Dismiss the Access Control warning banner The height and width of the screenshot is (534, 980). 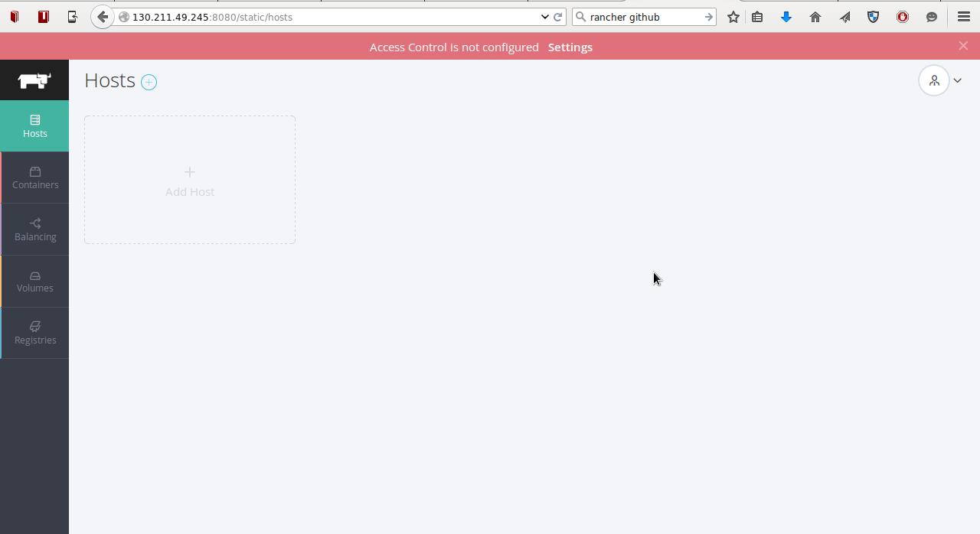point(963,46)
